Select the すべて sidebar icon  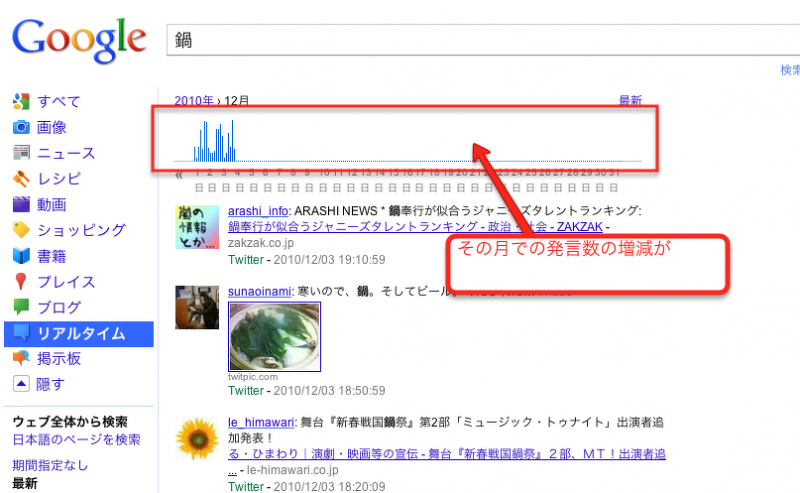pyautogui.click(x=21, y=101)
